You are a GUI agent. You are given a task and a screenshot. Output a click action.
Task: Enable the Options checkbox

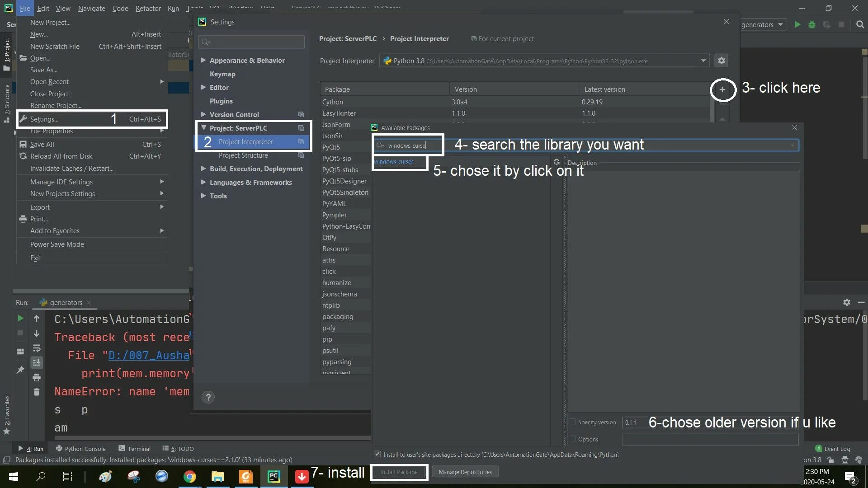(x=572, y=439)
